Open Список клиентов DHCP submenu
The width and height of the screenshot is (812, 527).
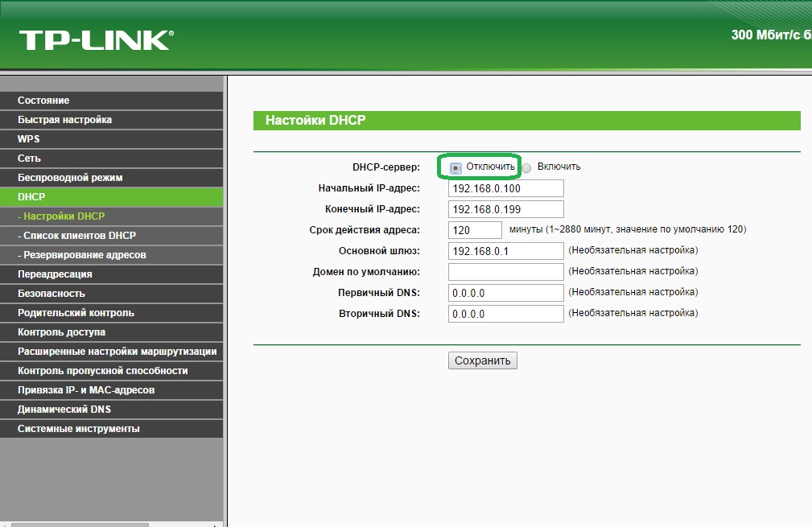point(79,236)
